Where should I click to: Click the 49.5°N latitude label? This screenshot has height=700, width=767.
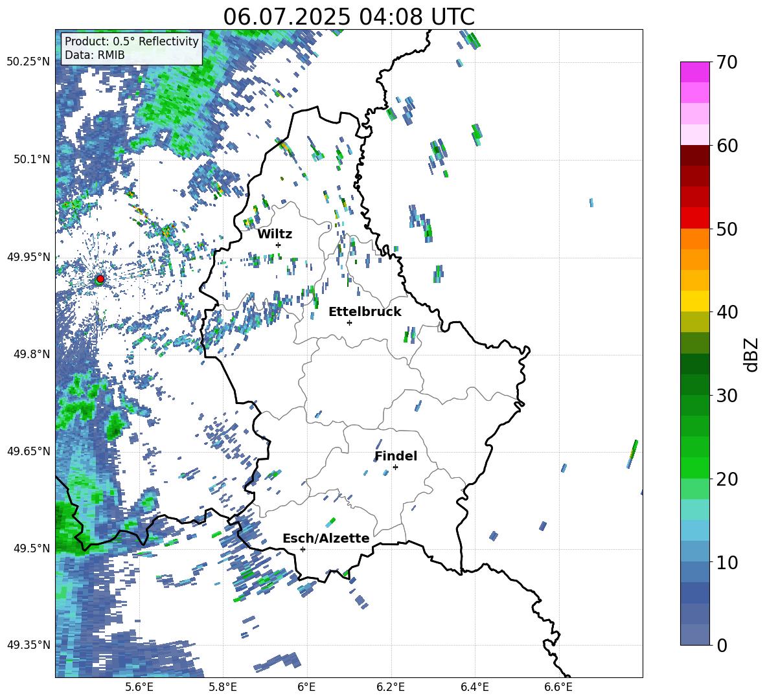point(32,548)
